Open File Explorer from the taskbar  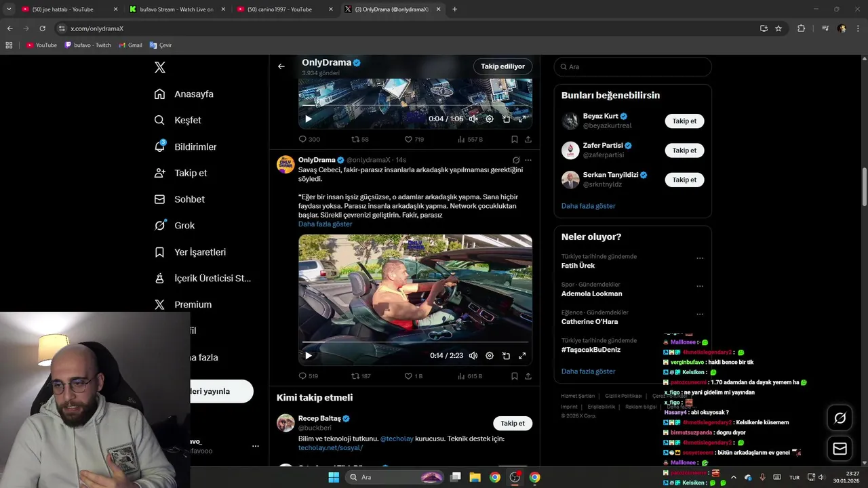pyautogui.click(x=475, y=477)
